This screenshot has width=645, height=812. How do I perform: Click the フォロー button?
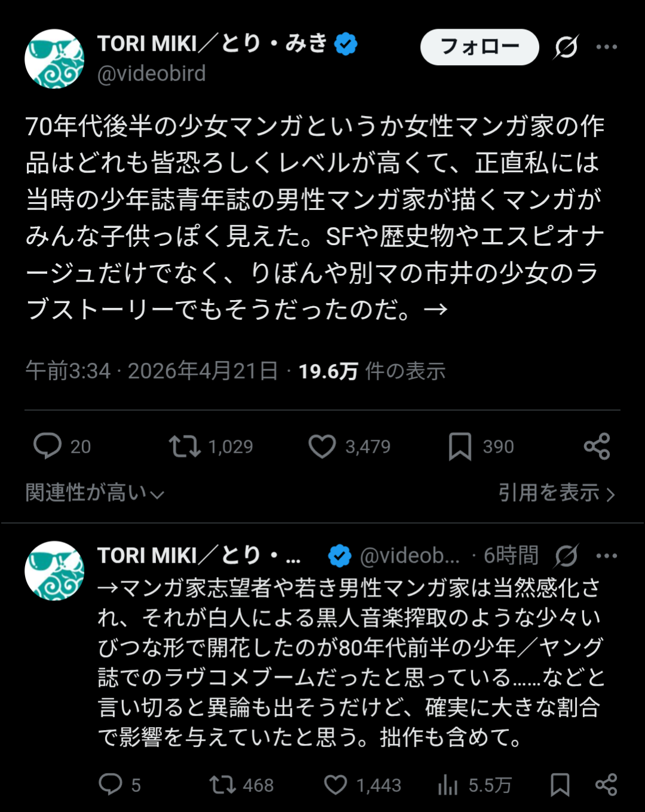pyautogui.click(x=479, y=47)
